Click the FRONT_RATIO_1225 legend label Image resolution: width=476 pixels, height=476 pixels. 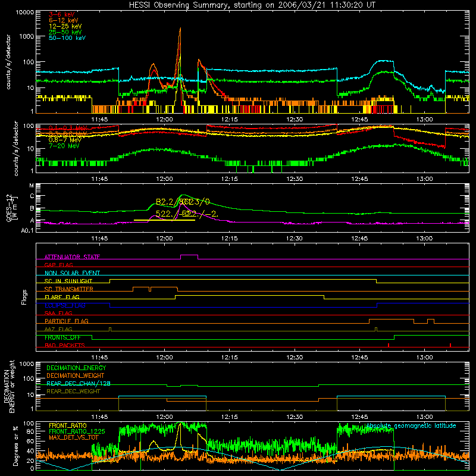pyautogui.click(x=77, y=431)
